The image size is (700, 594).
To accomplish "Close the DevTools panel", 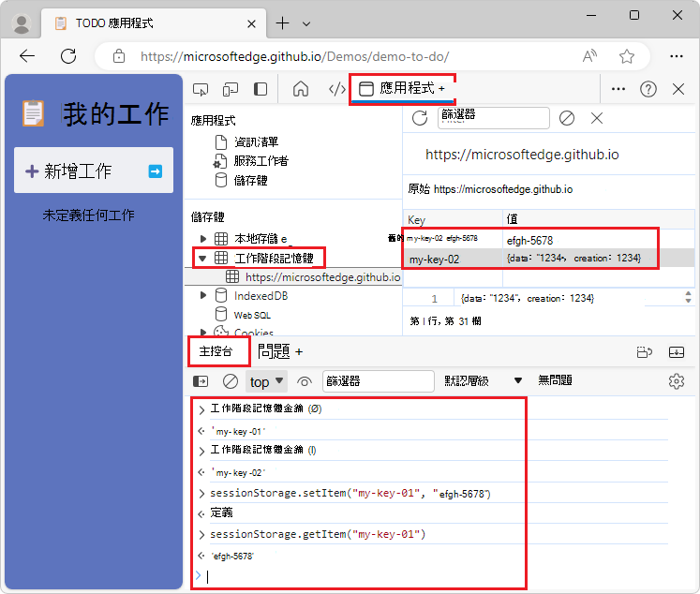I will point(678,89).
